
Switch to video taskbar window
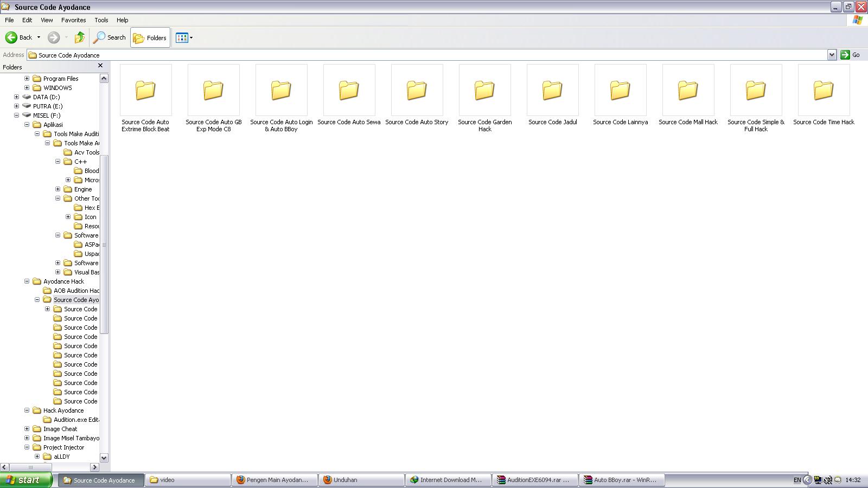click(188, 480)
